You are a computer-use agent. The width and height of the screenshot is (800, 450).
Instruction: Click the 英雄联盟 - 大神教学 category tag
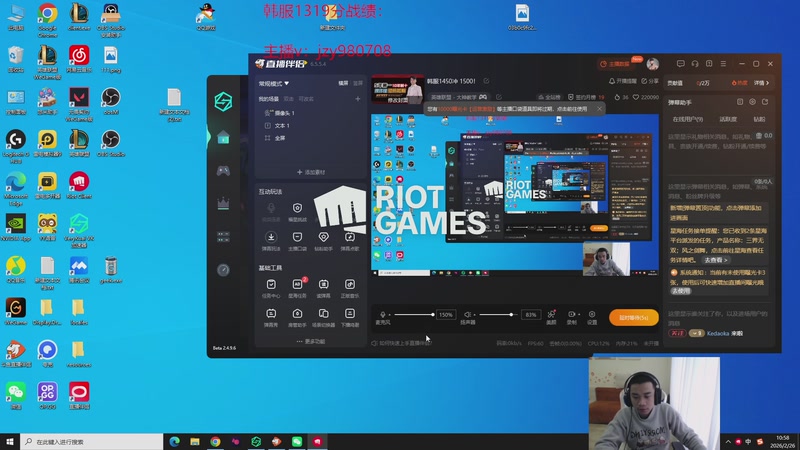point(459,97)
